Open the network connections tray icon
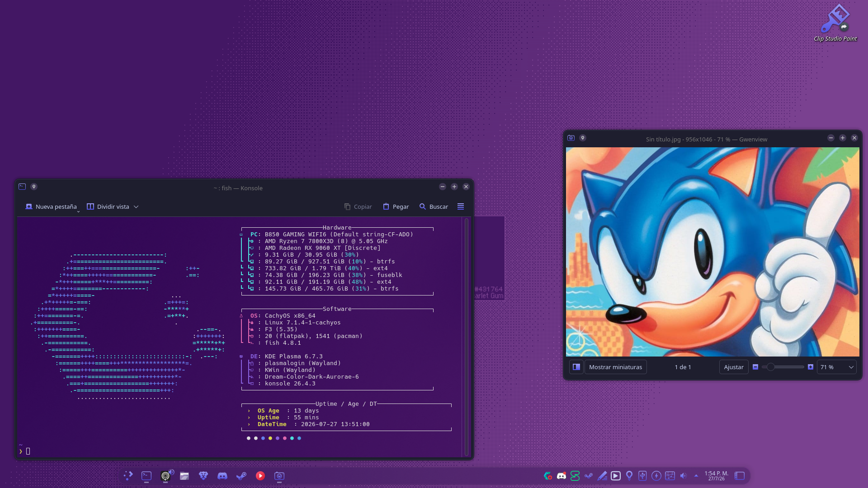Image resolution: width=868 pixels, height=488 pixels. coord(670,475)
